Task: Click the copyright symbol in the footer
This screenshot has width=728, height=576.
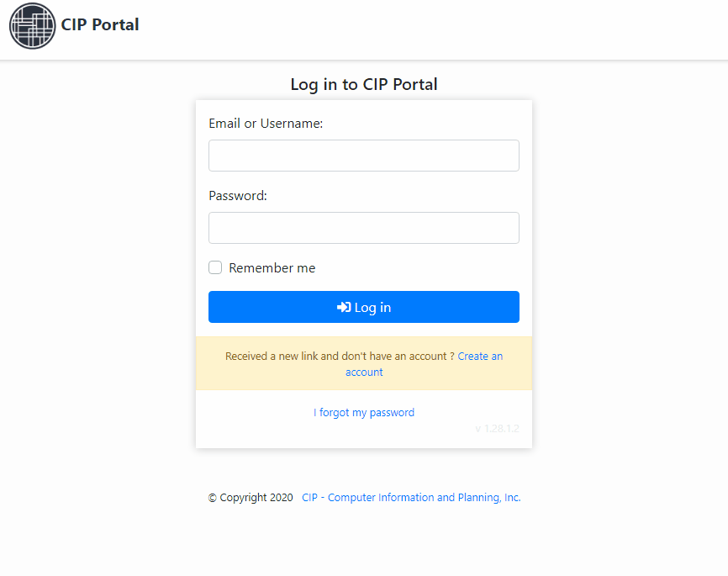Action: (212, 498)
